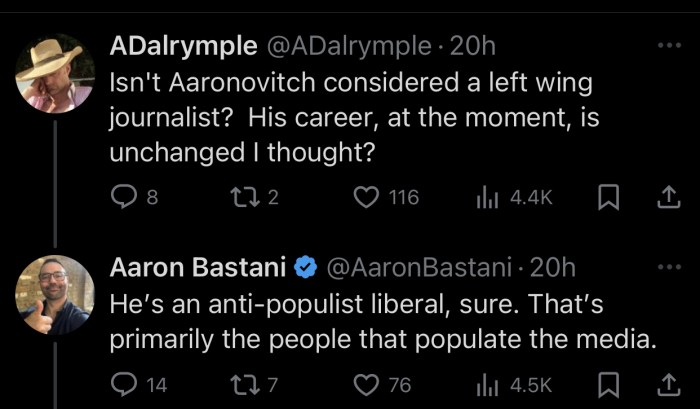
Task: Open the @AaronBastani handle link
Action: pyautogui.click(x=420, y=267)
